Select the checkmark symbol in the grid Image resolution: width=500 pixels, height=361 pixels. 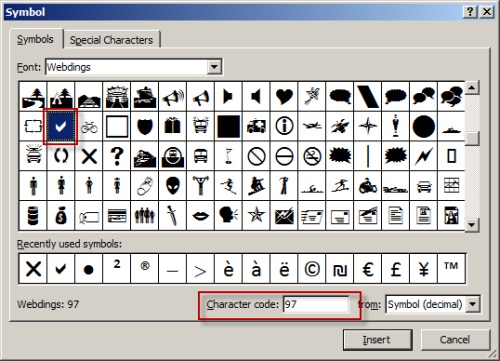tap(61, 126)
